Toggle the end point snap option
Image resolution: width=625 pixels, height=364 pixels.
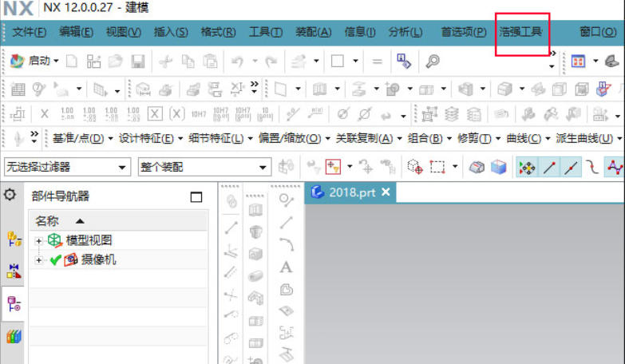(x=549, y=168)
